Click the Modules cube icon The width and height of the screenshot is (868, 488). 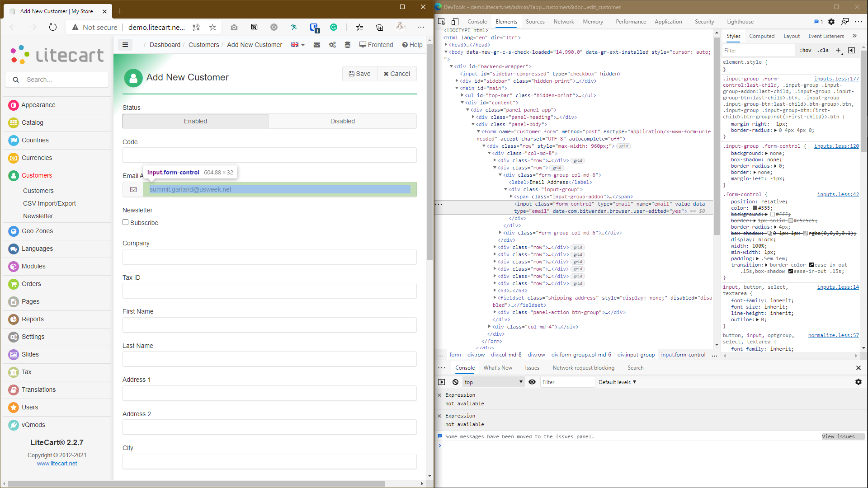point(14,266)
